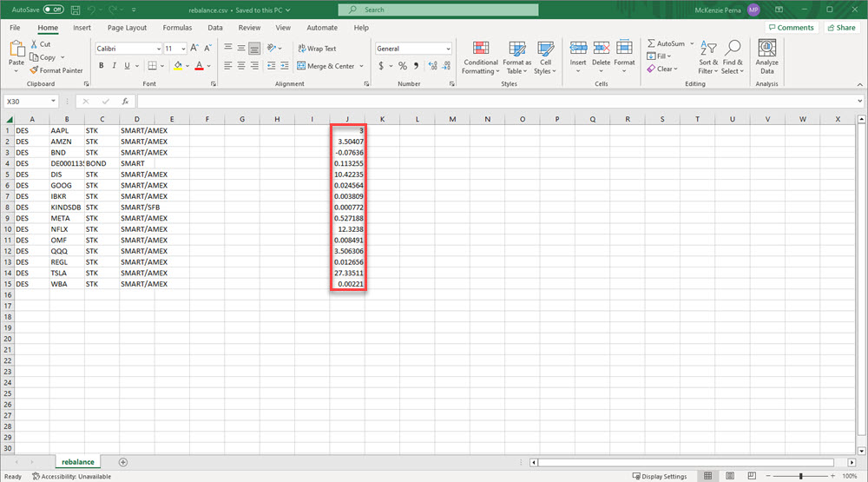Align text to the left

coord(228,66)
